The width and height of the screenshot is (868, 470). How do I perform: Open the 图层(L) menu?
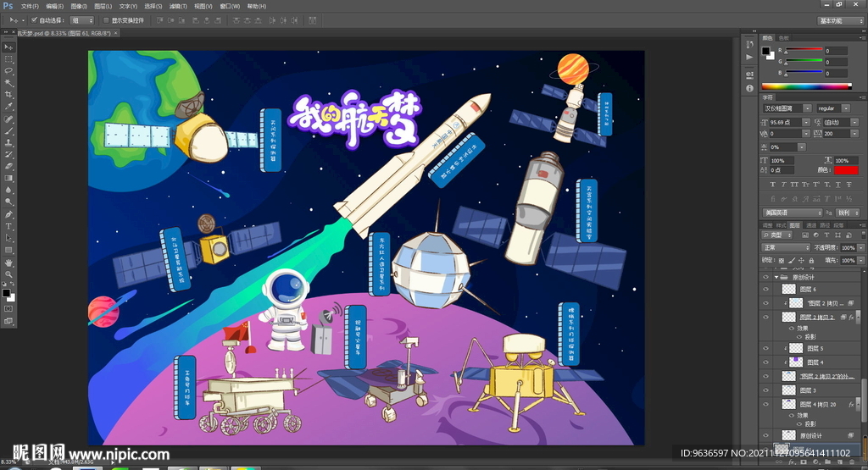103,6
